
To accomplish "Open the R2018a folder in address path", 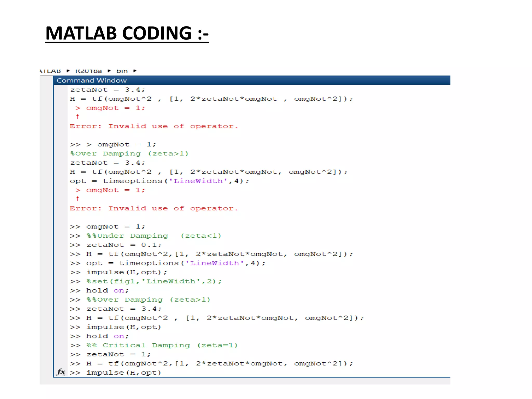I will coord(89,71).
